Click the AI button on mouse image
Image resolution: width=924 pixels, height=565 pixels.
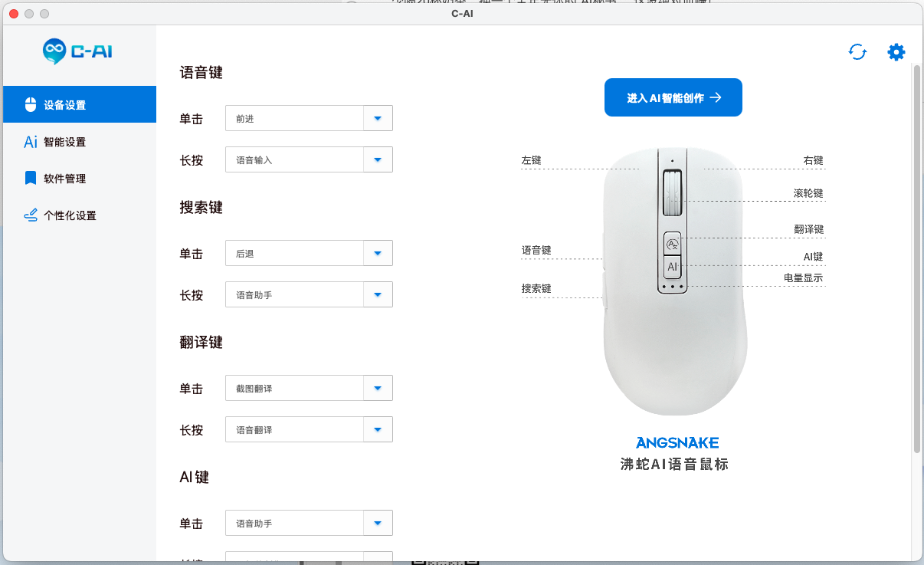(672, 267)
